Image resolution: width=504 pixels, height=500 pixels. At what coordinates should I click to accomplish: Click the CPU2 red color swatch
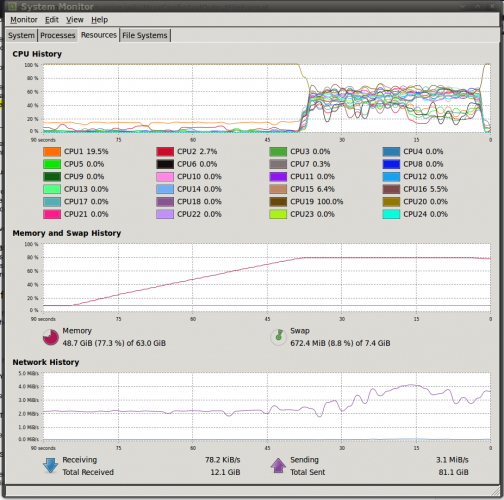point(165,152)
